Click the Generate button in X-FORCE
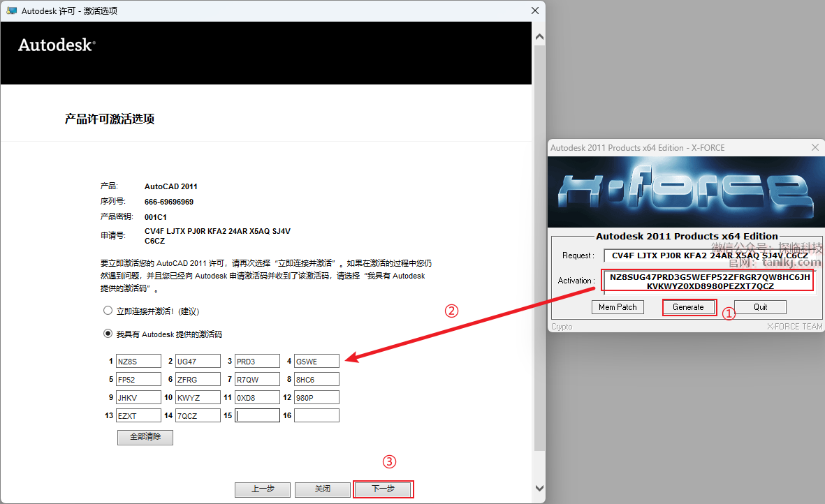The image size is (825, 504). tap(688, 307)
